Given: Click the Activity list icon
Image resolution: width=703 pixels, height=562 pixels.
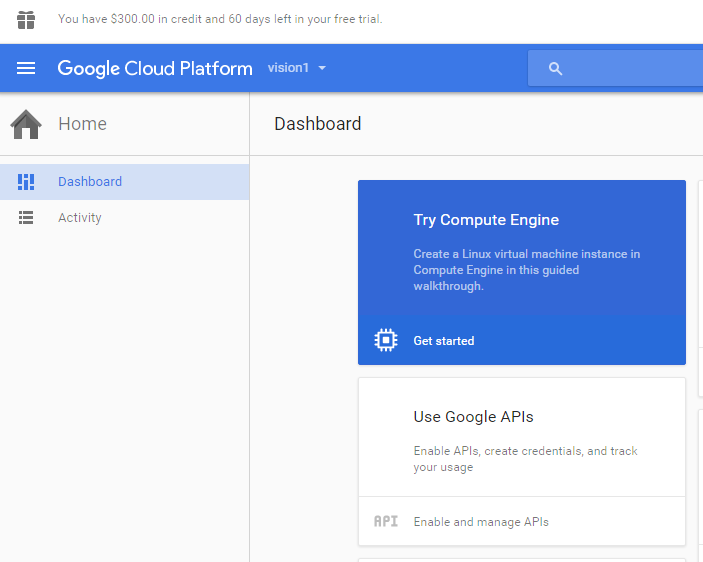Looking at the screenshot, I should (26, 218).
